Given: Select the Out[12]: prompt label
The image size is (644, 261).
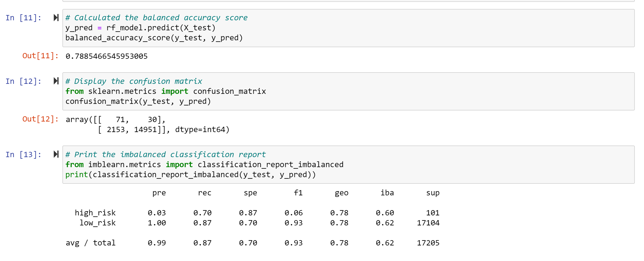Looking at the screenshot, I should (40, 119).
